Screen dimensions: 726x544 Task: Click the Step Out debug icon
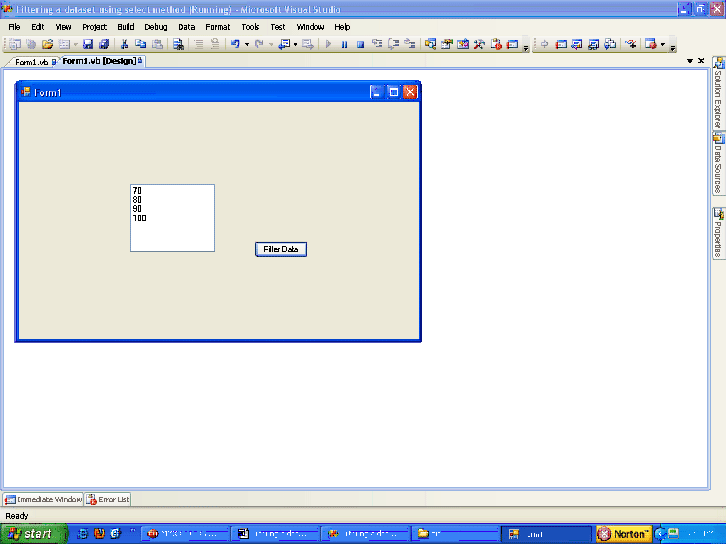pyautogui.click(x=410, y=44)
